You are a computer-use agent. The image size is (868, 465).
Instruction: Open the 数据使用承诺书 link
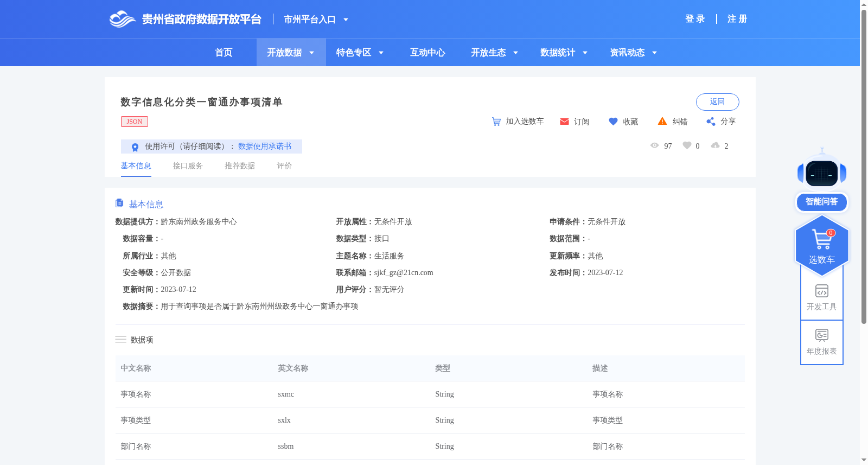pos(265,146)
